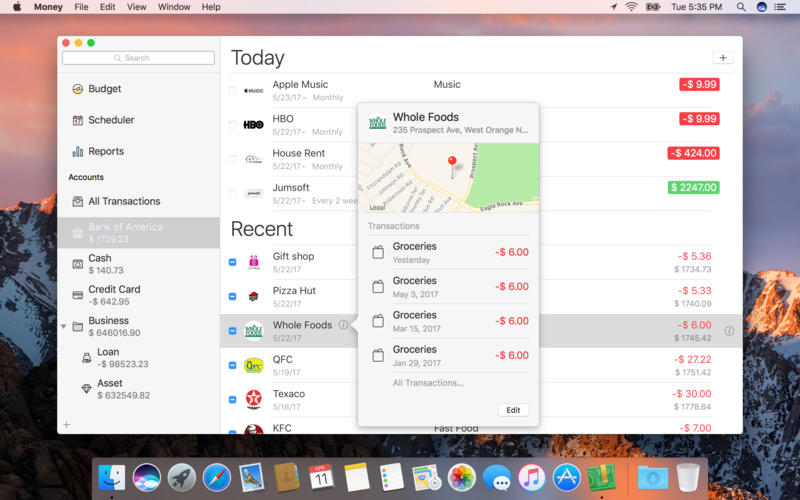Screen dimensions: 800x500
Task: Click the info icon beside Whole Foods name
Action: (x=343, y=324)
